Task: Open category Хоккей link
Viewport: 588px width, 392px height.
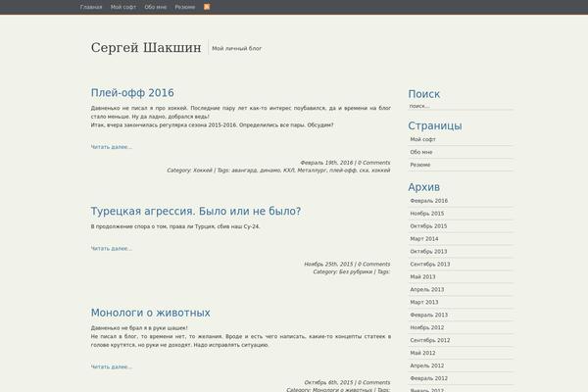Action: pyautogui.click(x=203, y=171)
